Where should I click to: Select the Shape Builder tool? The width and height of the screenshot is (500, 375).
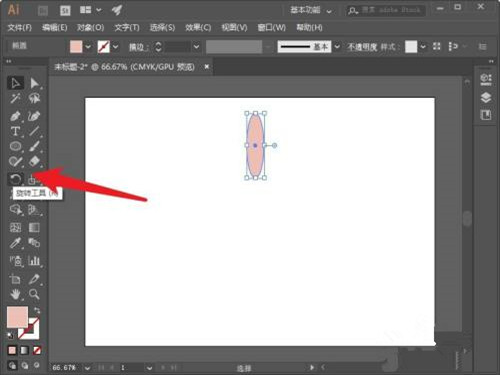[15, 210]
